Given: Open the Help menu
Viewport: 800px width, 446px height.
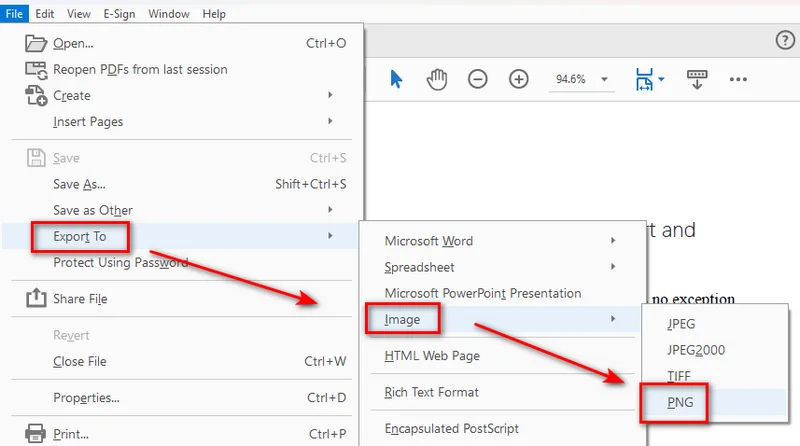Looking at the screenshot, I should coord(214,14).
